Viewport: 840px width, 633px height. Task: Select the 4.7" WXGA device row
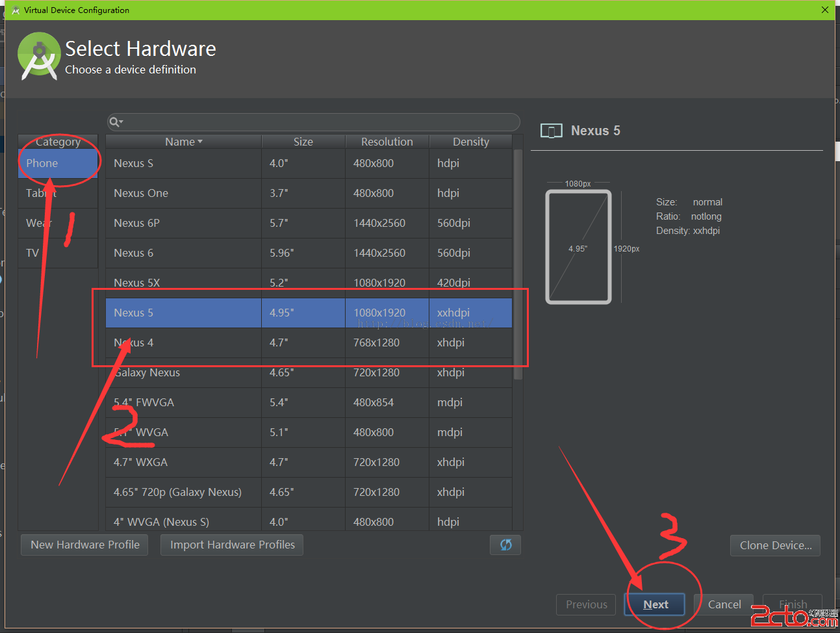pyautogui.click(x=309, y=462)
